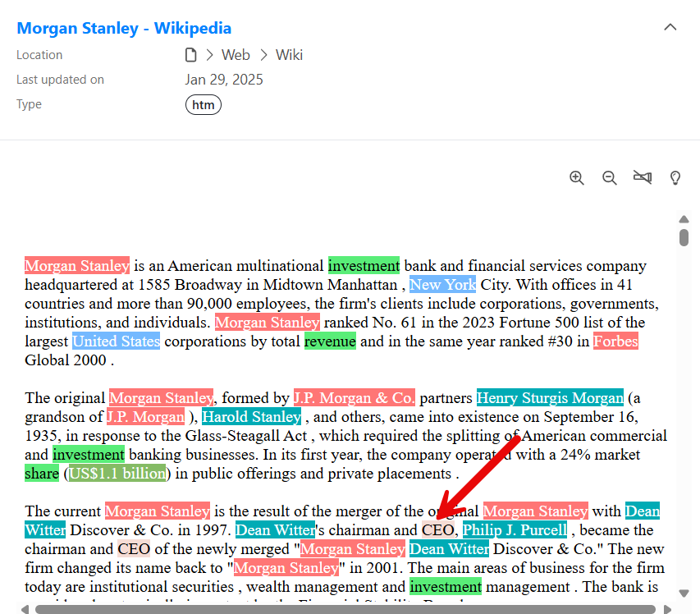Click the highlighted "Henry Sturgis Morgan" name
This screenshot has height=614, width=700.
point(550,397)
